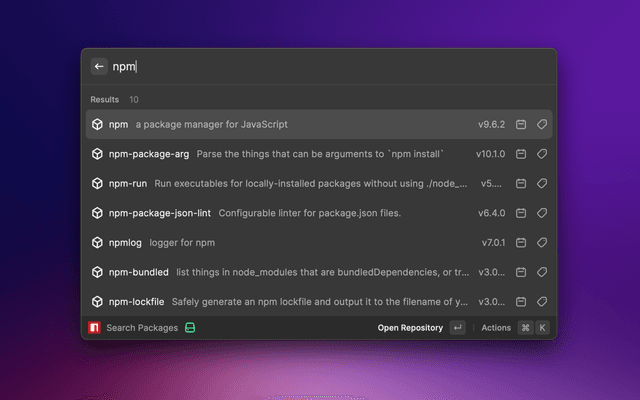Viewport: 640px width, 400px height.
Task: Click 'Configurable linter for package.json files.' text
Action: click(310, 213)
